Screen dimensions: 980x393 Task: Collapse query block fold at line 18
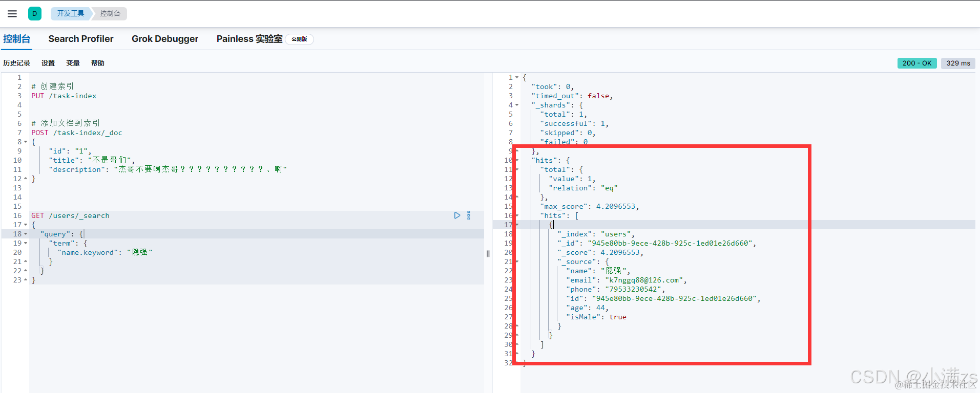(26, 234)
